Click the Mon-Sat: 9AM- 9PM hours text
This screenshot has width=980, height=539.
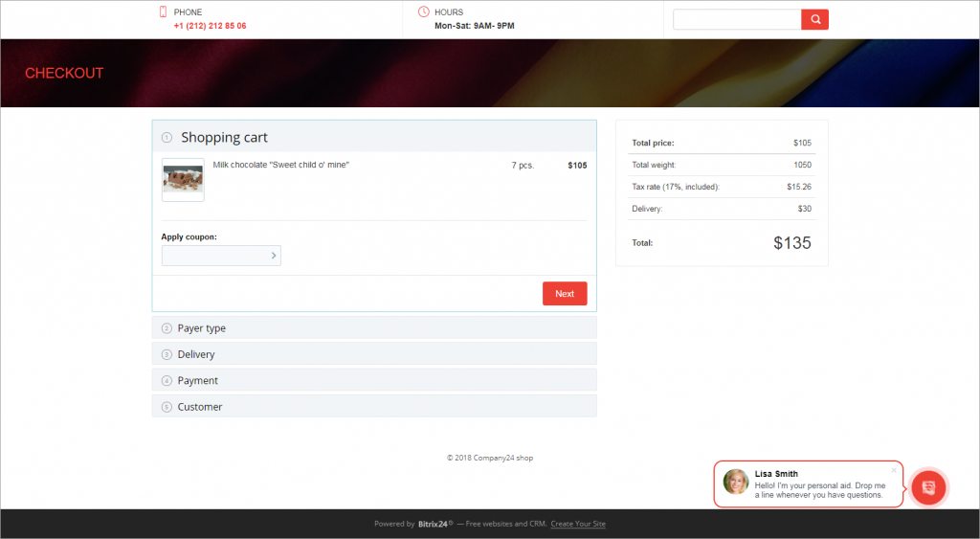point(475,26)
